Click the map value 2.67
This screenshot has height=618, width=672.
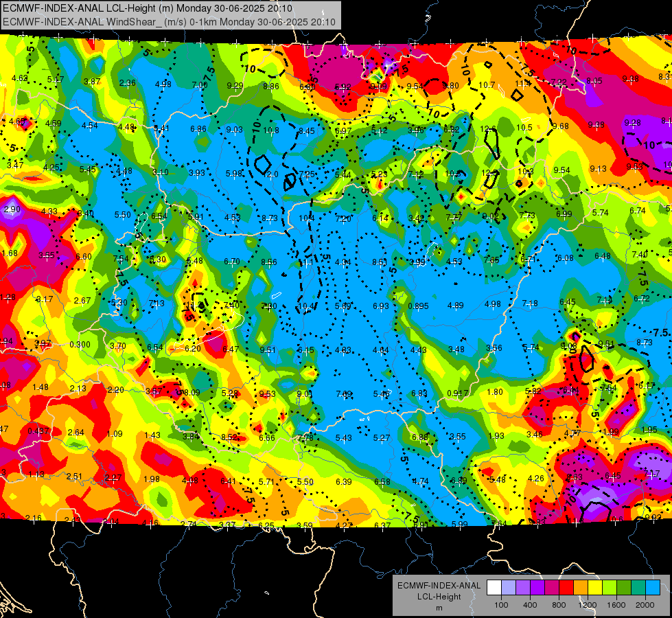point(82,300)
